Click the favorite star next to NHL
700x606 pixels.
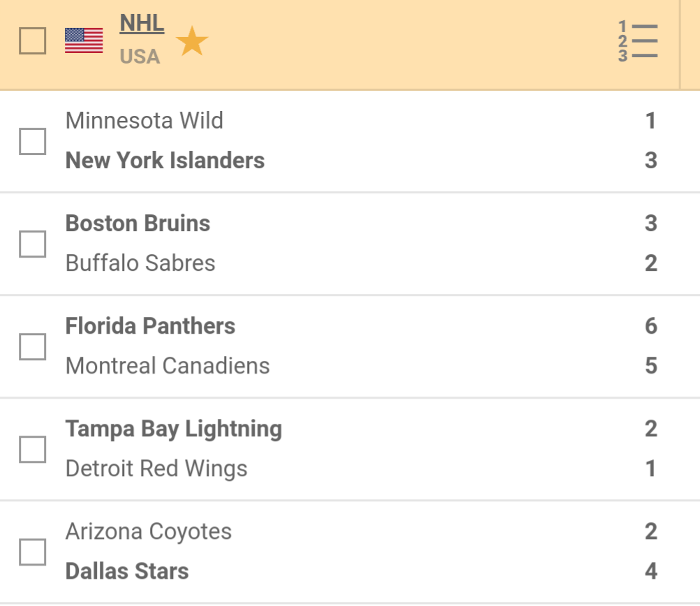click(x=191, y=42)
